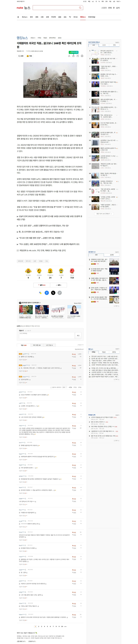
Task: Open the 정치 menu item
Action: 31,17
